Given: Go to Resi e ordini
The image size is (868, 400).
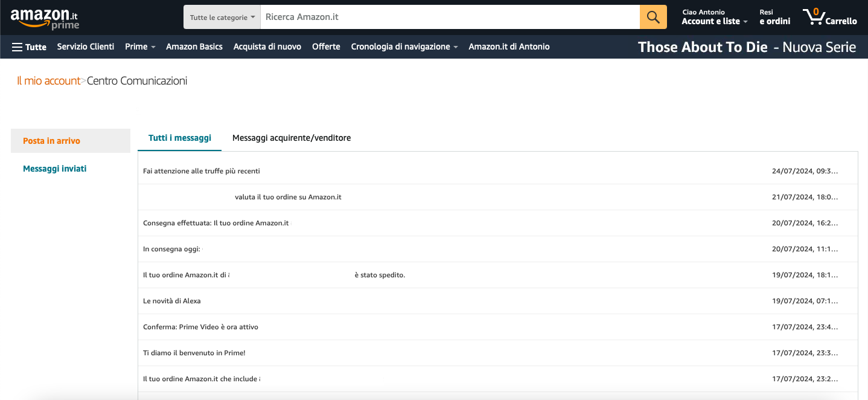Looking at the screenshot, I should pyautogui.click(x=774, y=17).
